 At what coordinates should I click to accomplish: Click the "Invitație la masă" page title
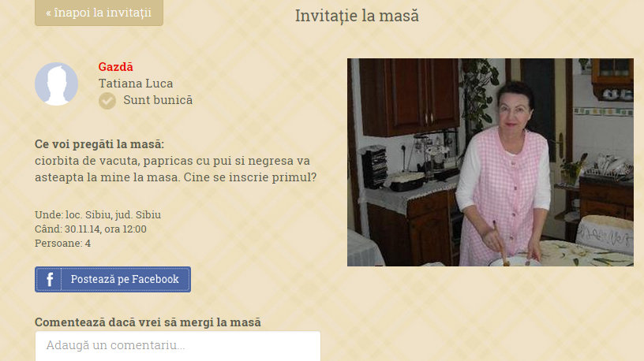click(357, 16)
